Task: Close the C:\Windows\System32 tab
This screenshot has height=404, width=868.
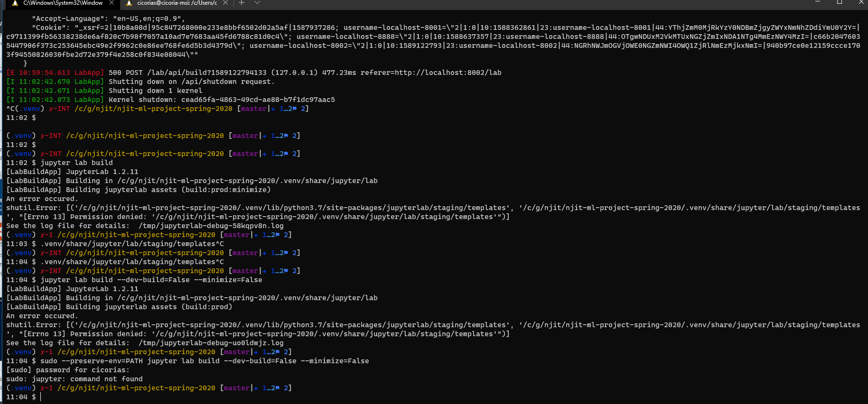Action: click(x=112, y=3)
